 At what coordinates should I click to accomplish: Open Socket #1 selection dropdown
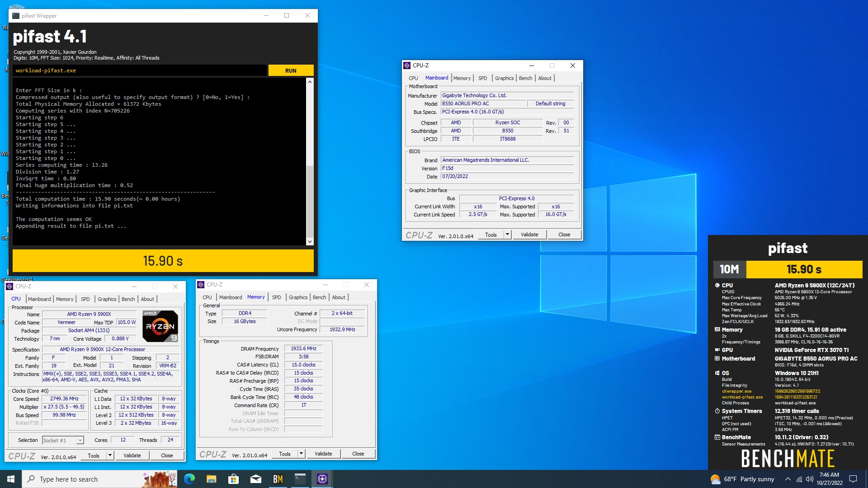click(63, 440)
